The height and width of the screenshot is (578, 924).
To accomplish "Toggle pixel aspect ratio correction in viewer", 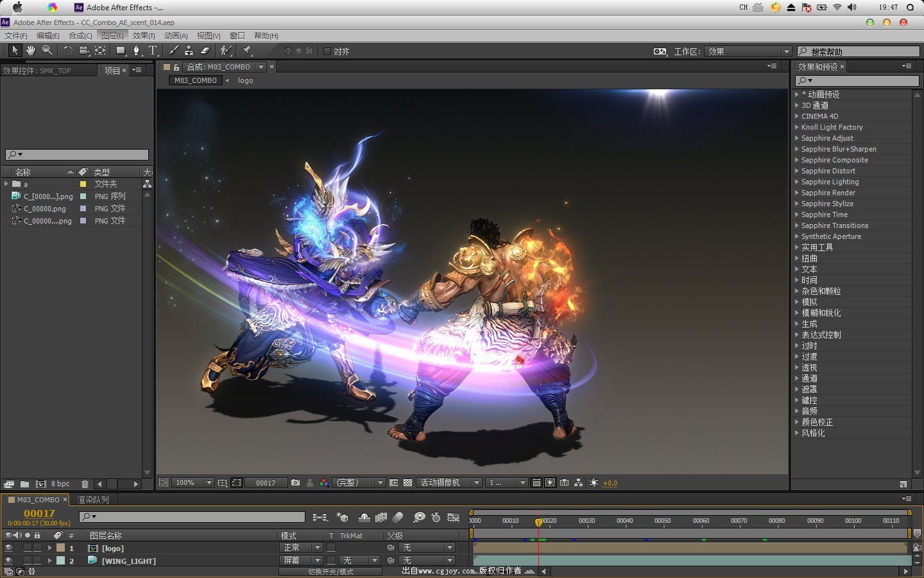I will (536, 483).
